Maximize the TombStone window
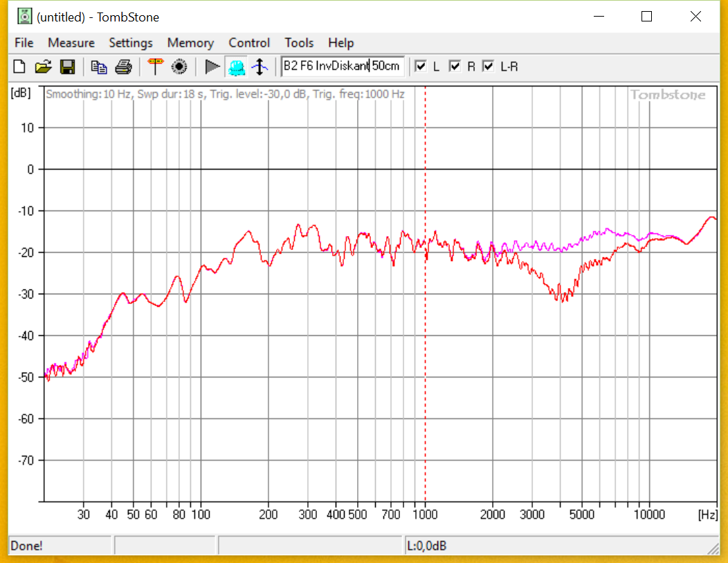 646,17
